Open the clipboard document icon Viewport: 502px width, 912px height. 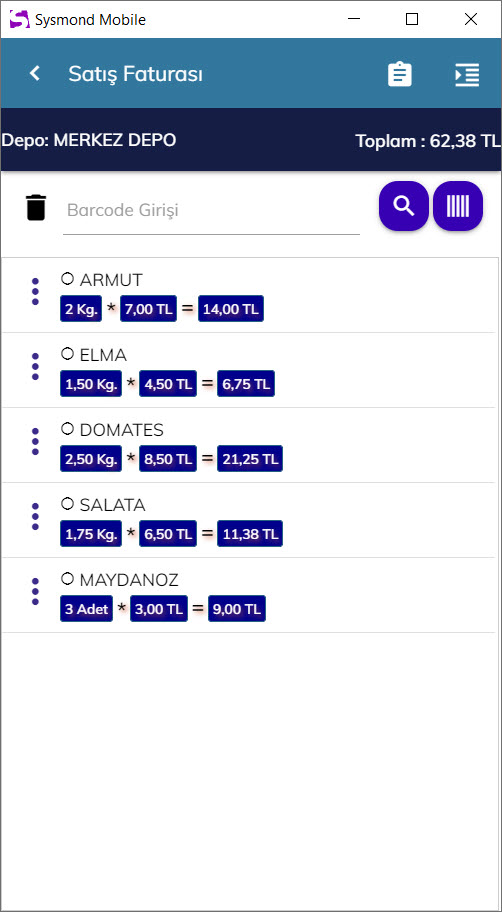(400, 74)
